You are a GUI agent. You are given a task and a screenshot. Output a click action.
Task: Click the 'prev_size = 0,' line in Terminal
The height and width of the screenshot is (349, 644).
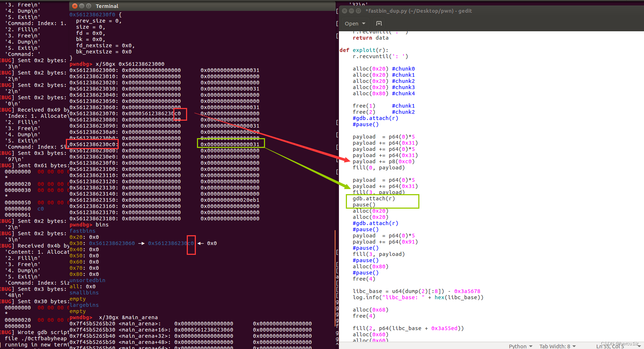[99, 21]
